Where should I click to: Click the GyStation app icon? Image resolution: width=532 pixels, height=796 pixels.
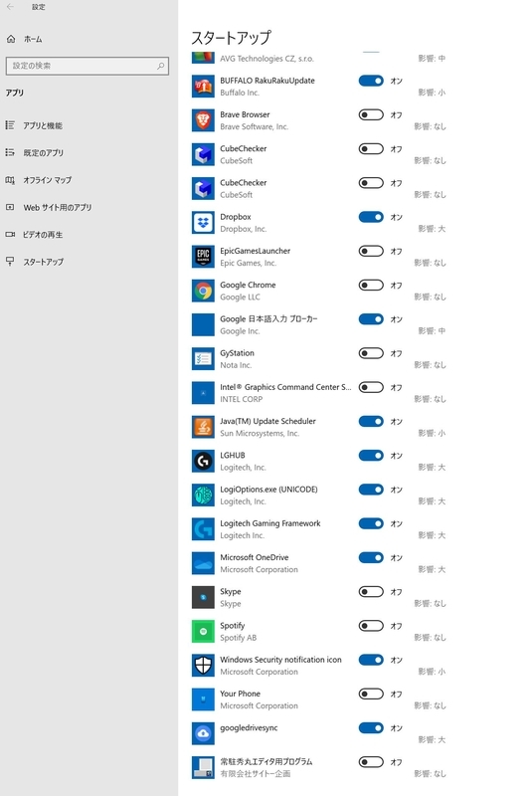[203, 358]
